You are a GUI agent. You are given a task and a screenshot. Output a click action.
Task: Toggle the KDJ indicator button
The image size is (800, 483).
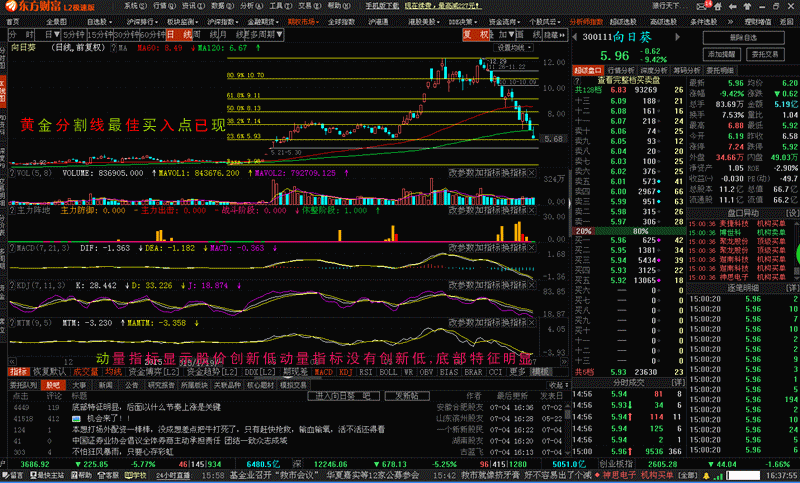point(345,372)
